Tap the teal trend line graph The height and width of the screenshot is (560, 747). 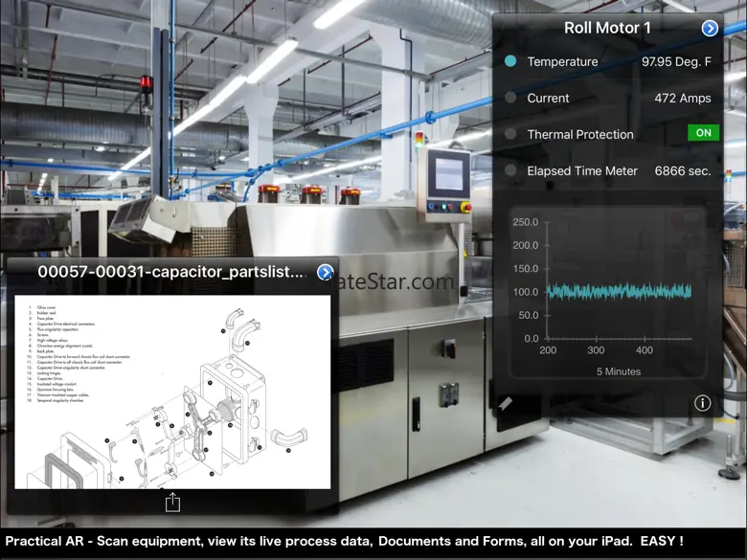(619, 291)
